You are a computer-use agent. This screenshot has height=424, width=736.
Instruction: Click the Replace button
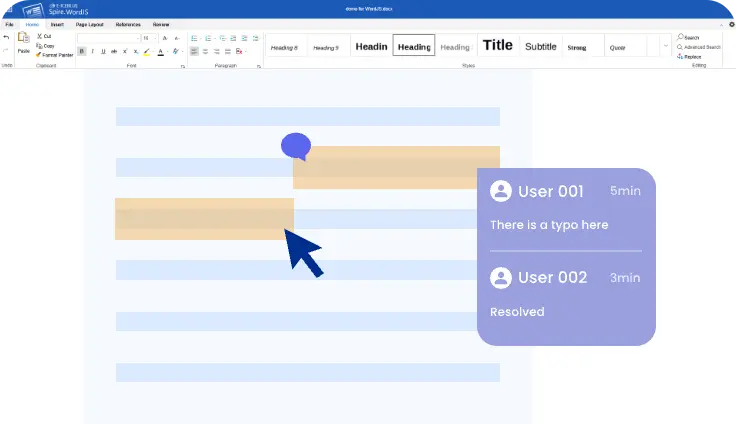(x=692, y=57)
